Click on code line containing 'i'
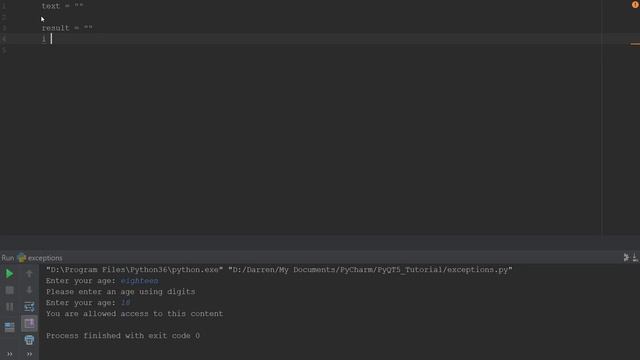 44,39
